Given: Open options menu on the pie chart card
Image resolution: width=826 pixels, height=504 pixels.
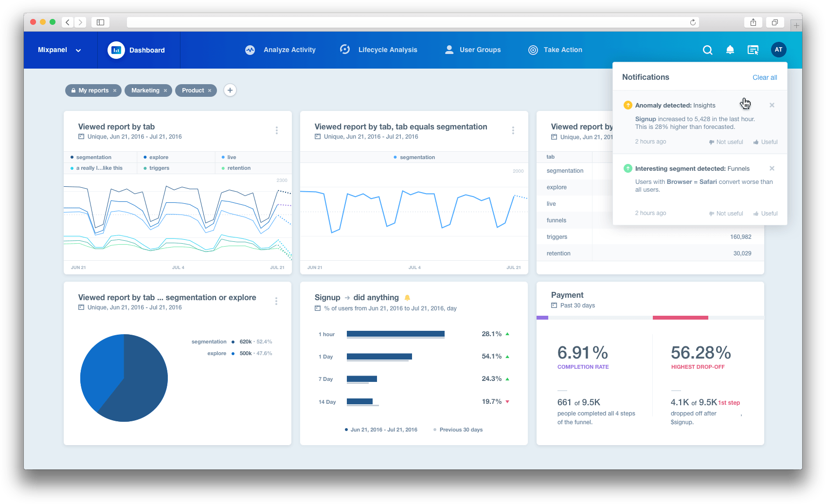Looking at the screenshot, I should point(276,301).
